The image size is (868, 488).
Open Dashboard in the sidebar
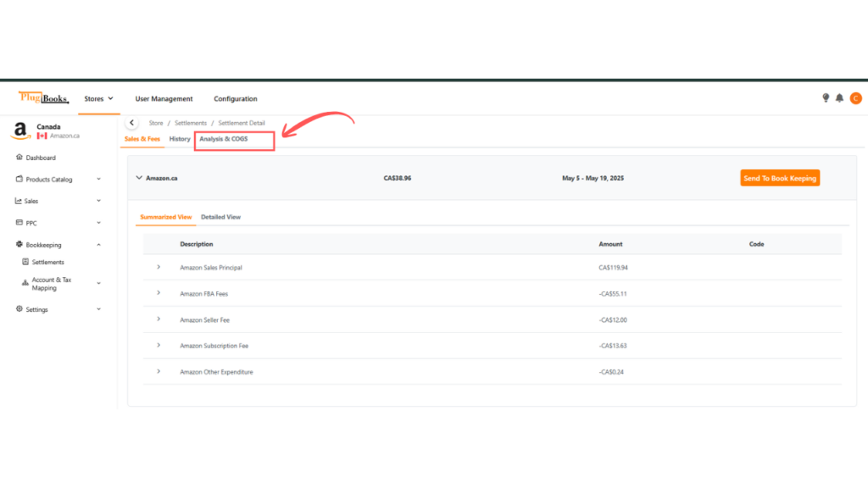point(41,158)
